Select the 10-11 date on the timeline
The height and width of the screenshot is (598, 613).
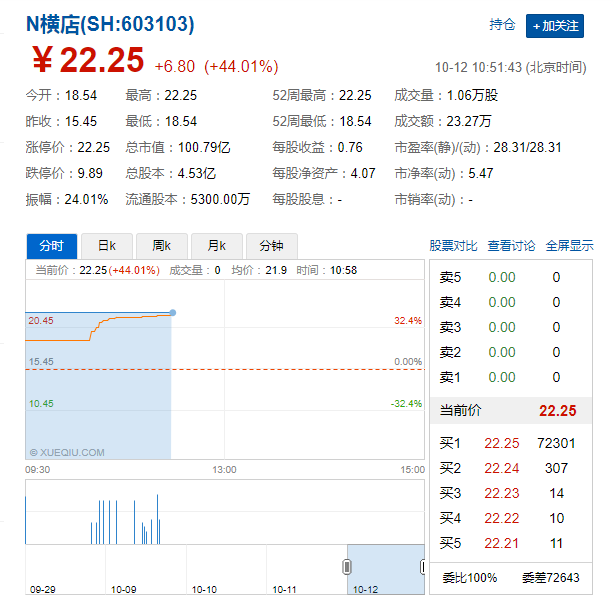coord(284,589)
